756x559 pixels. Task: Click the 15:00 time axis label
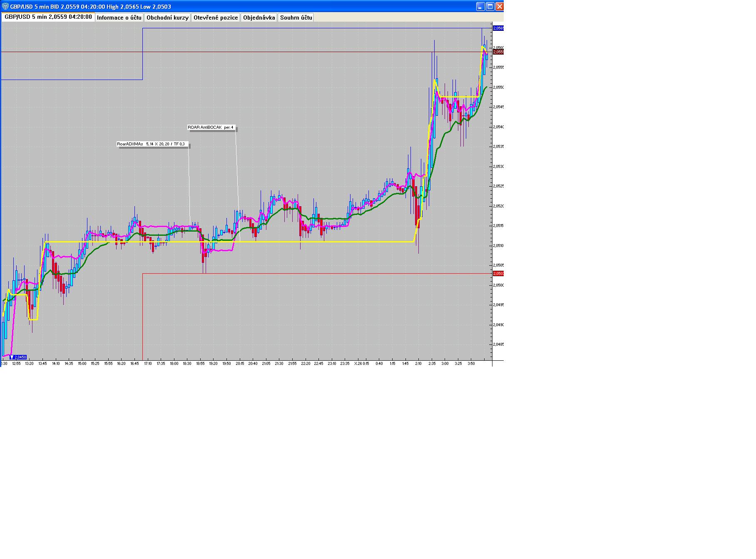pyautogui.click(x=82, y=364)
